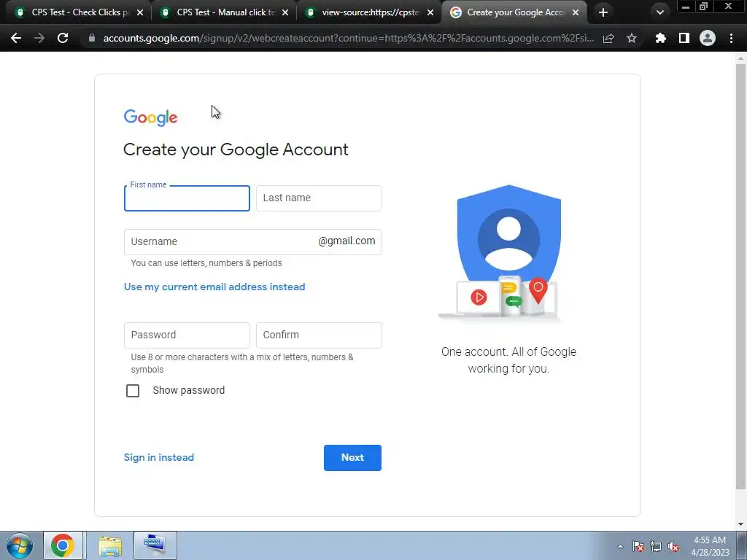Click the Sign in instead link
Screen dimensions: 747x560
point(158,457)
